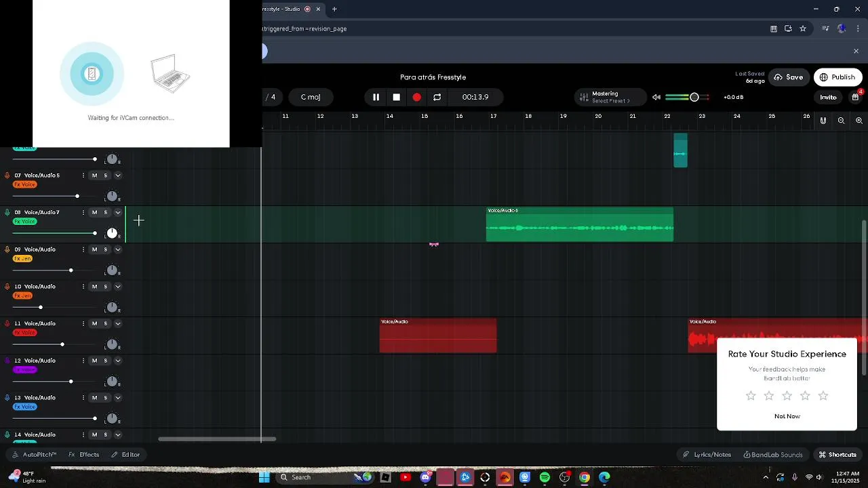Solo track 08 Voice/Audio 7

(105, 213)
